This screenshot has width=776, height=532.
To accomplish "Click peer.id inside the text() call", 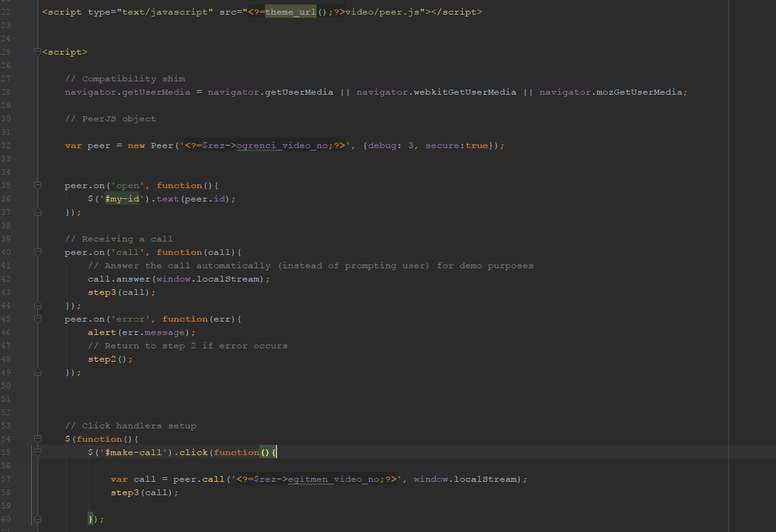I will (x=205, y=199).
